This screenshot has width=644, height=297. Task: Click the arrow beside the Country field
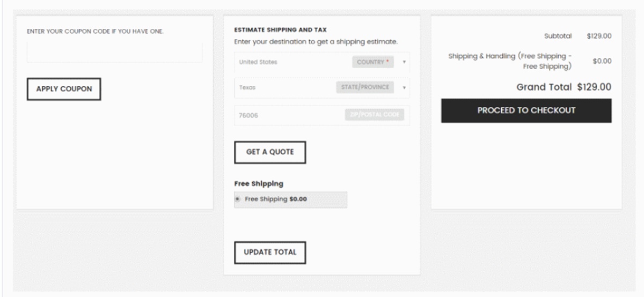404,62
